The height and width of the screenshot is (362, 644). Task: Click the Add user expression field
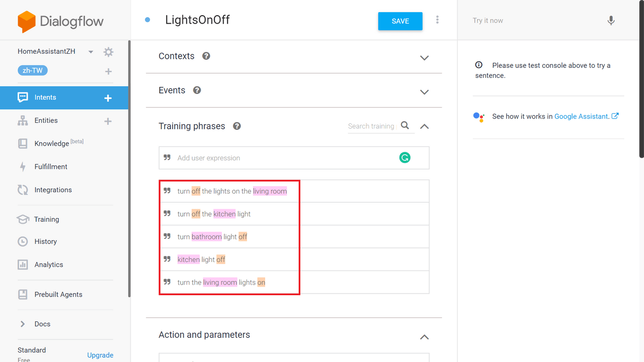tap(294, 158)
